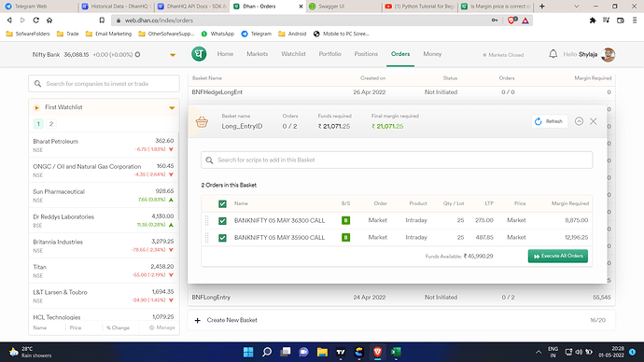Uncheck BANKNIFTY 05 MAY 36300 CALL

(222, 221)
